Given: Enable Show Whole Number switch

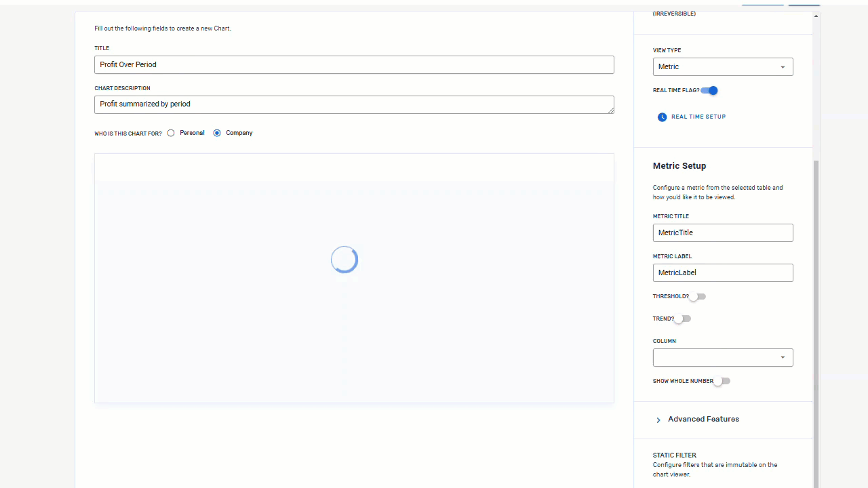Looking at the screenshot, I should (722, 381).
